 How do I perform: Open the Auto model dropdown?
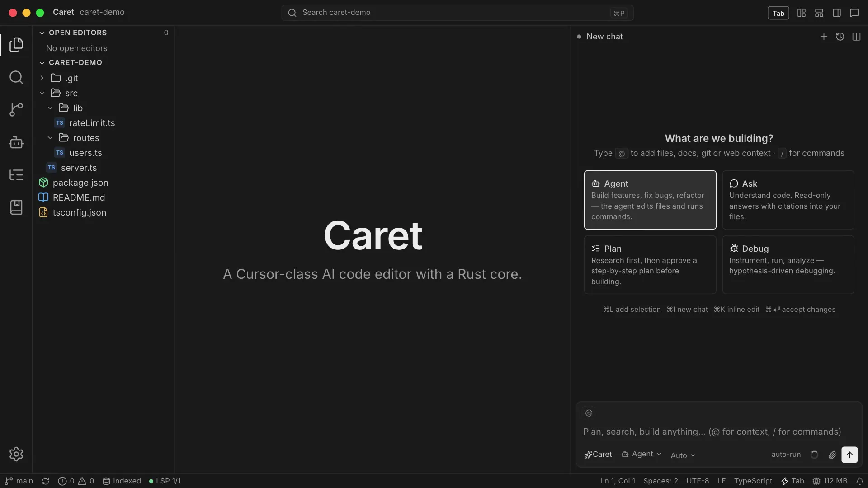pyautogui.click(x=683, y=455)
